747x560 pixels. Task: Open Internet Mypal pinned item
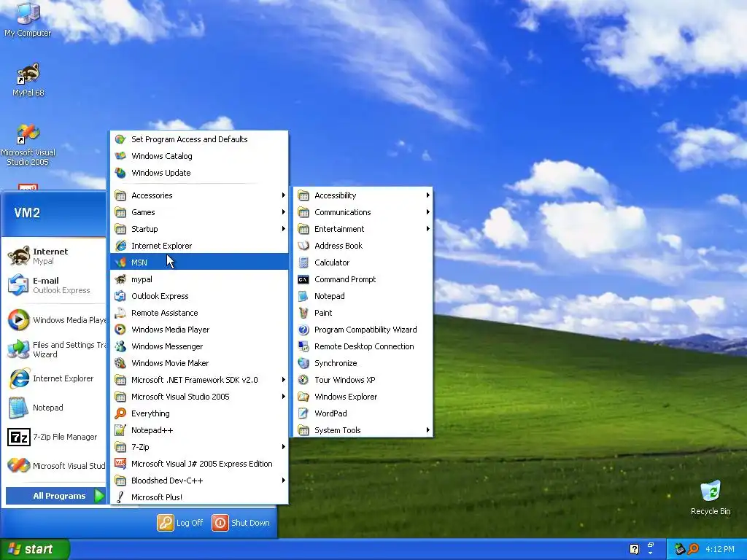point(55,256)
